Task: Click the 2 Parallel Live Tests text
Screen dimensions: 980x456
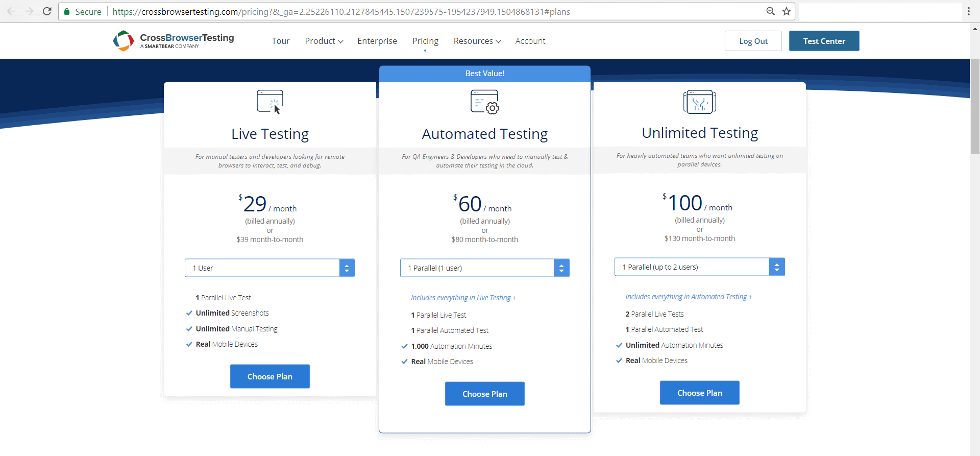Action: tap(655, 314)
